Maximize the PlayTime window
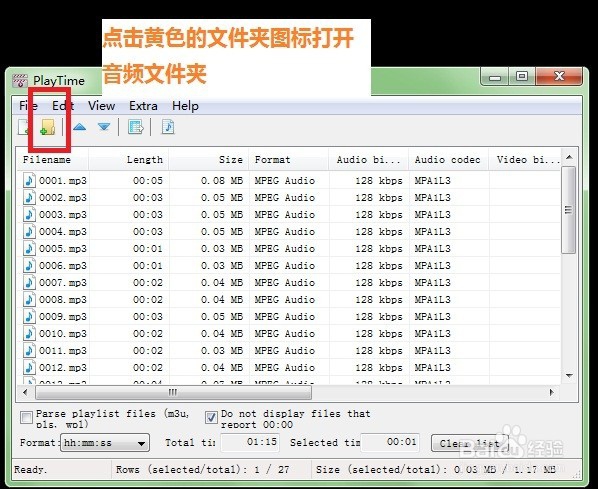Image resolution: width=598 pixels, height=489 pixels. pyautogui.click(x=522, y=77)
